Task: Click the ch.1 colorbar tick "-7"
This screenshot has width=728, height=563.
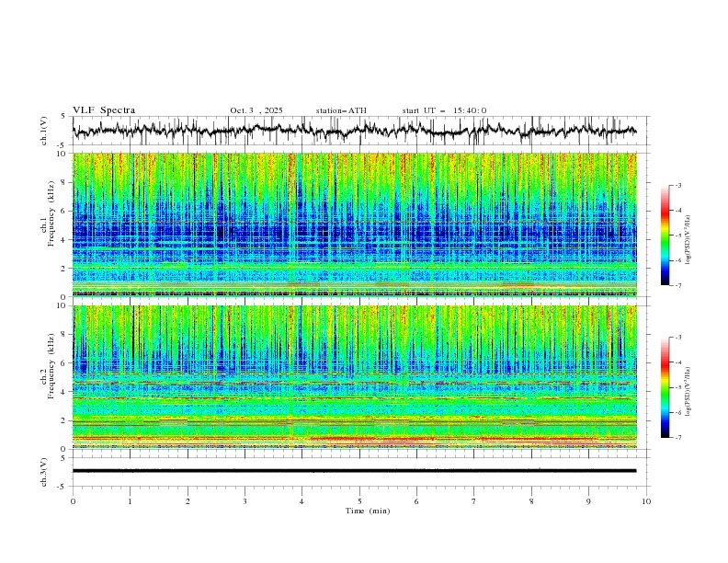Action: (678, 285)
